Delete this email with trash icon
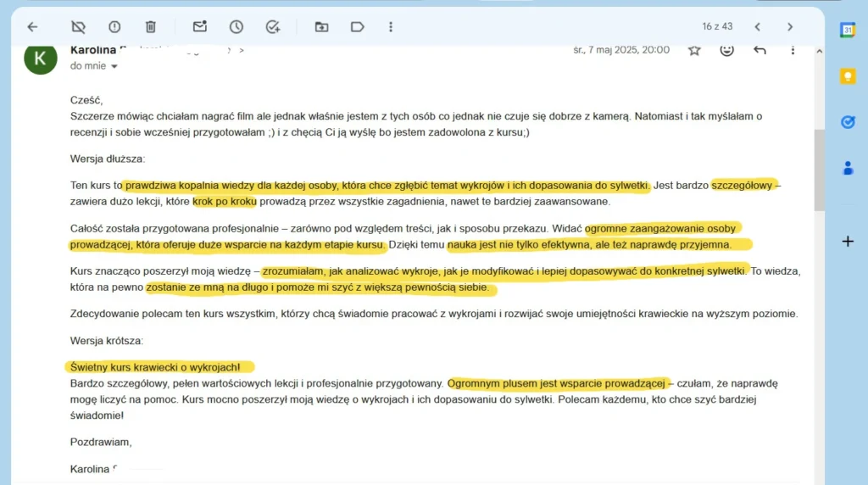The width and height of the screenshot is (868, 485). (151, 26)
